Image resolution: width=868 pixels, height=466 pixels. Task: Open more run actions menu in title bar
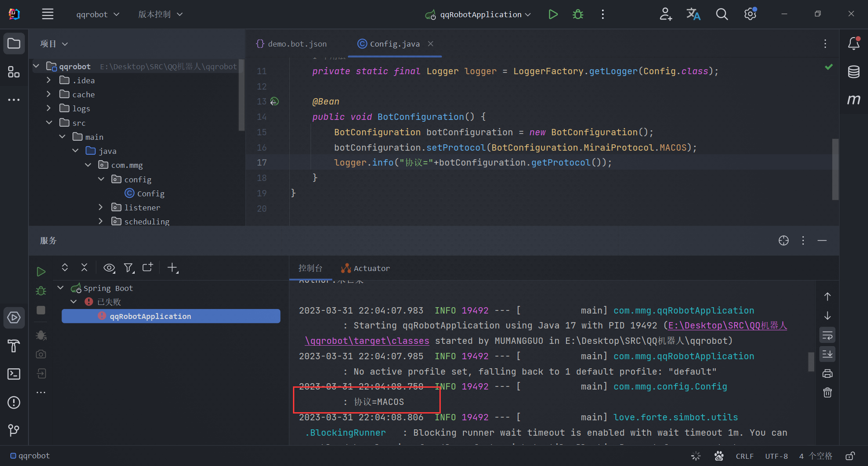tap(603, 14)
